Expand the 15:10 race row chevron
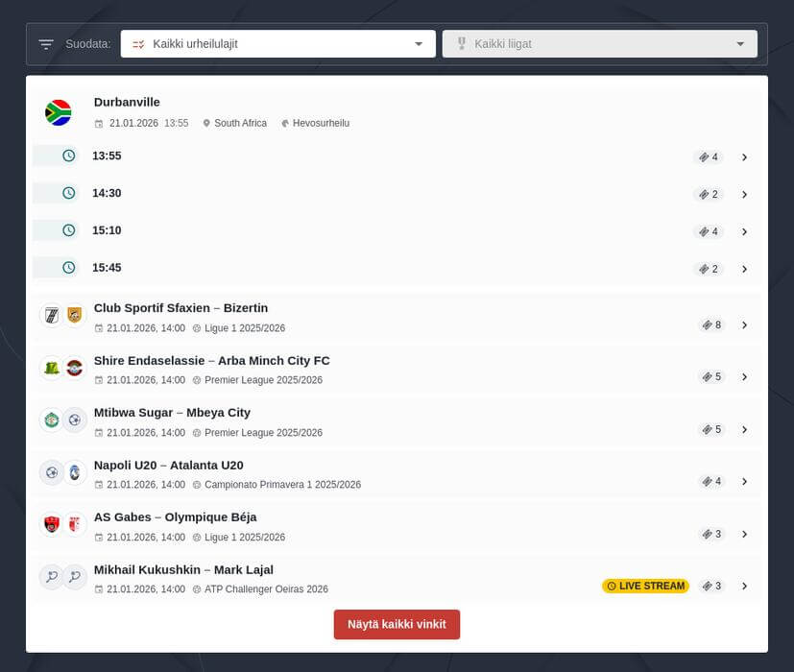 click(x=744, y=232)
